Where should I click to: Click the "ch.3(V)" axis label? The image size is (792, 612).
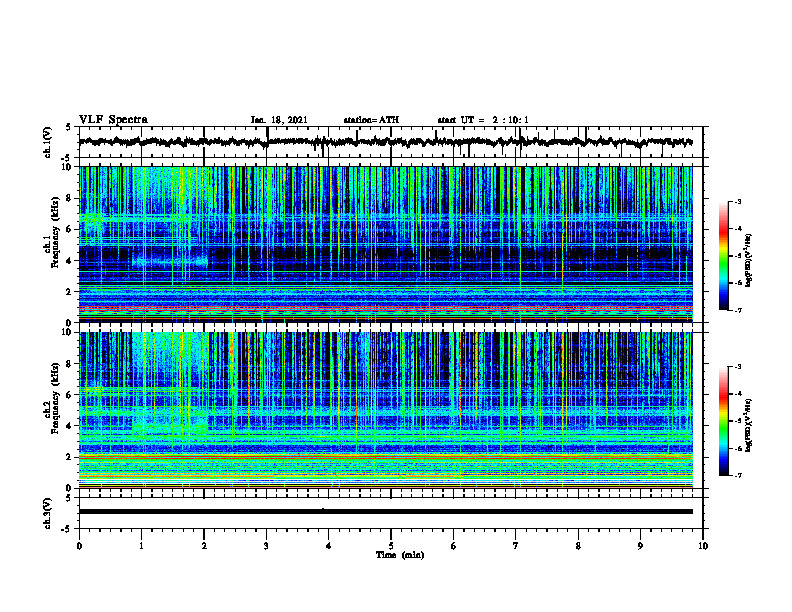click(x=47, y=514)
